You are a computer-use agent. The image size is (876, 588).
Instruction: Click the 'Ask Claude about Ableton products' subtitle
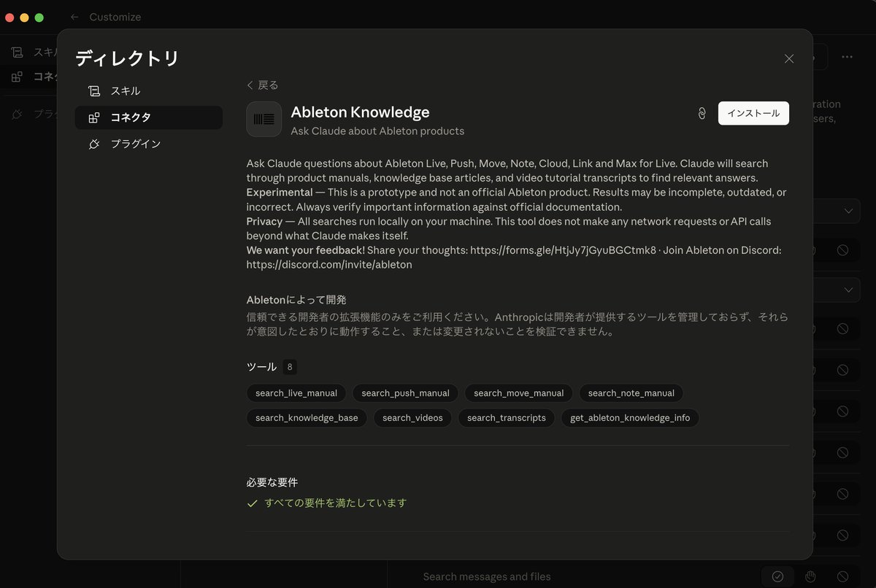(x=377, y=131)
